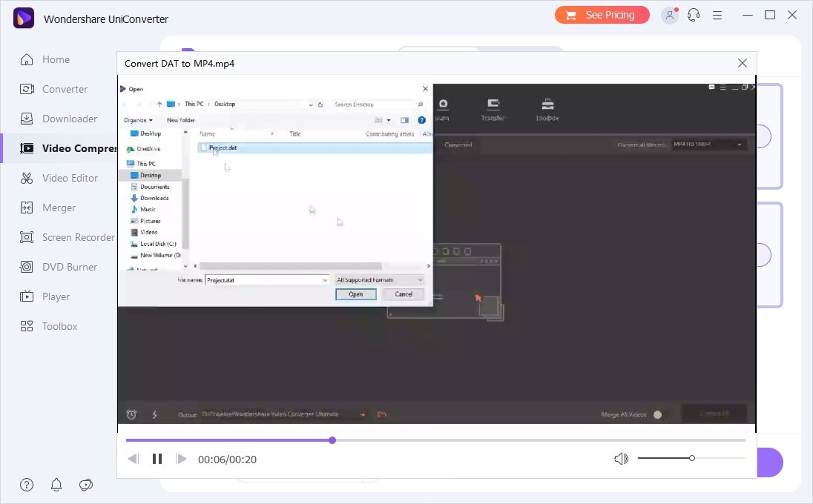
Task: Close the Convert DAT to MP4.mp4 player
Action: pyautogui.click(x=743, y=63)
